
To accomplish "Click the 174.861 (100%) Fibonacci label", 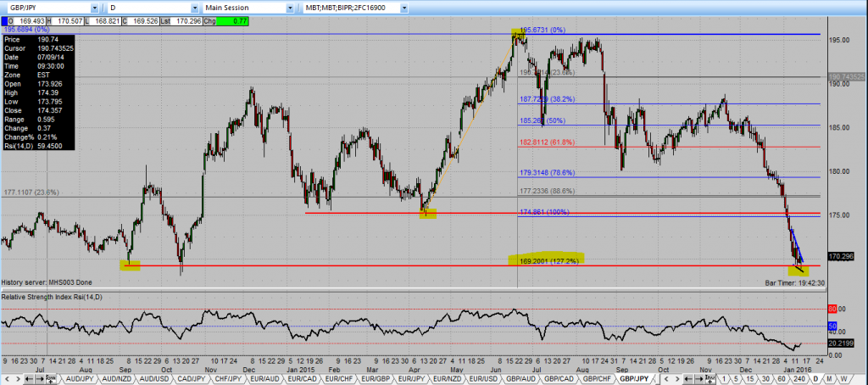I will pos(545,212).
